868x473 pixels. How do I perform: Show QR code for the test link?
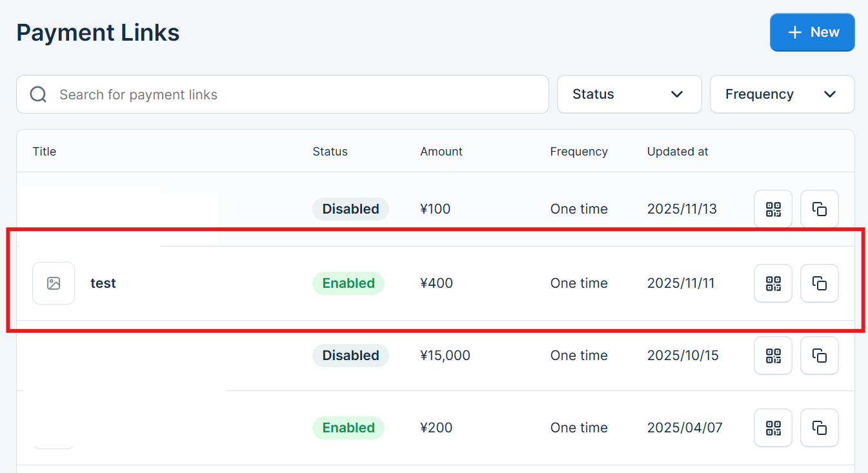(x=772, y=283)
